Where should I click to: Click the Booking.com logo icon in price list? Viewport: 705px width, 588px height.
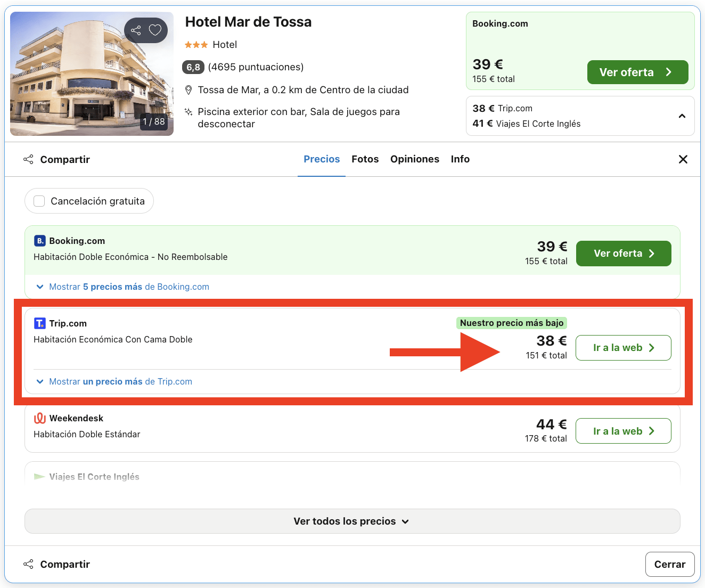pos(40,241)
